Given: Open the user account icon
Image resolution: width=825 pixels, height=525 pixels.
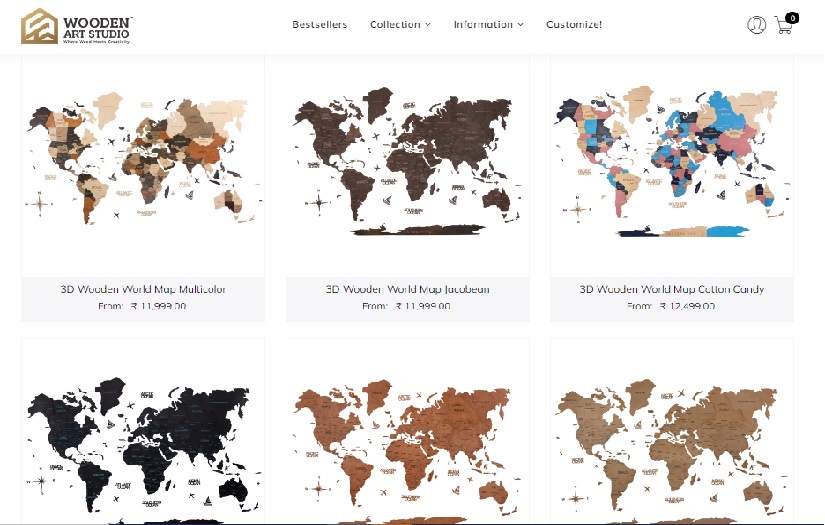Looking at the screenshot, I should [756, 25].
